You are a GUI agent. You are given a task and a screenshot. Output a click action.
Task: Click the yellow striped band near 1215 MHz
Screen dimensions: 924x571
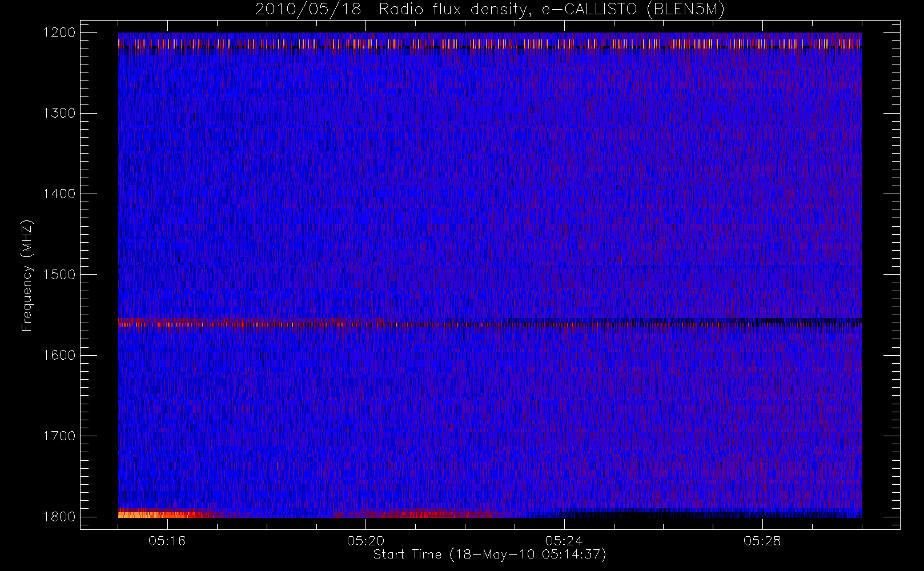pyautogui.click(x=490, y=44)
